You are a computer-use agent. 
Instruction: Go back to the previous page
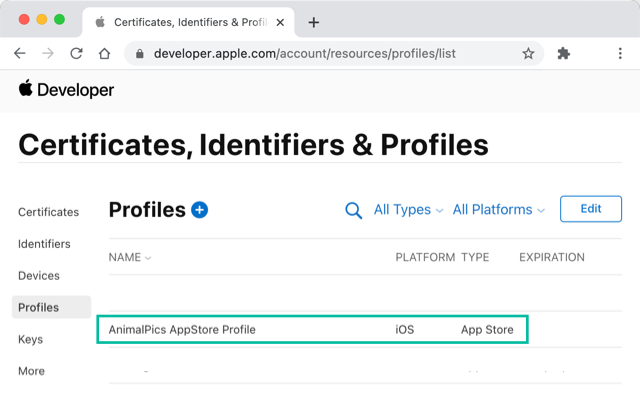pos(20,53)
